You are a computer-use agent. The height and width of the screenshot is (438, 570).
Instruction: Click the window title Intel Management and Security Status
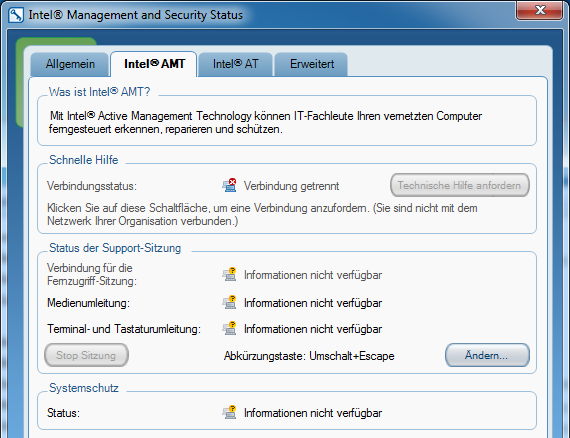pos(136,15)
